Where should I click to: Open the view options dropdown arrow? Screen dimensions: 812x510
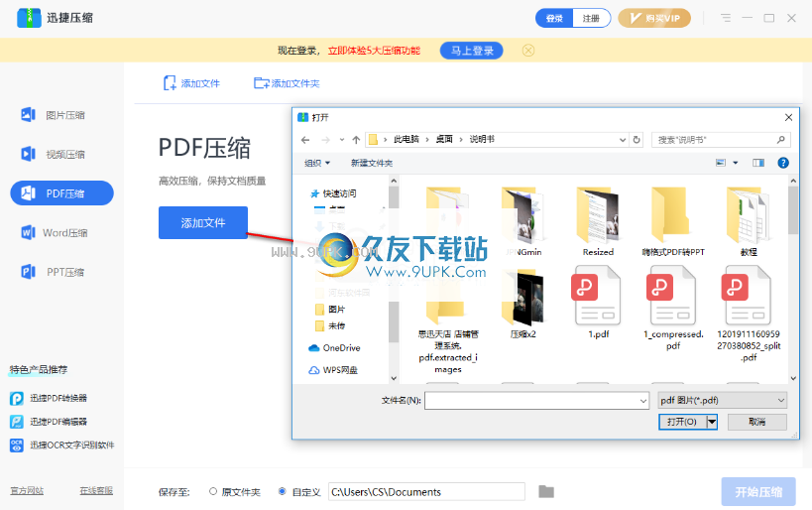tap(736, 163)
